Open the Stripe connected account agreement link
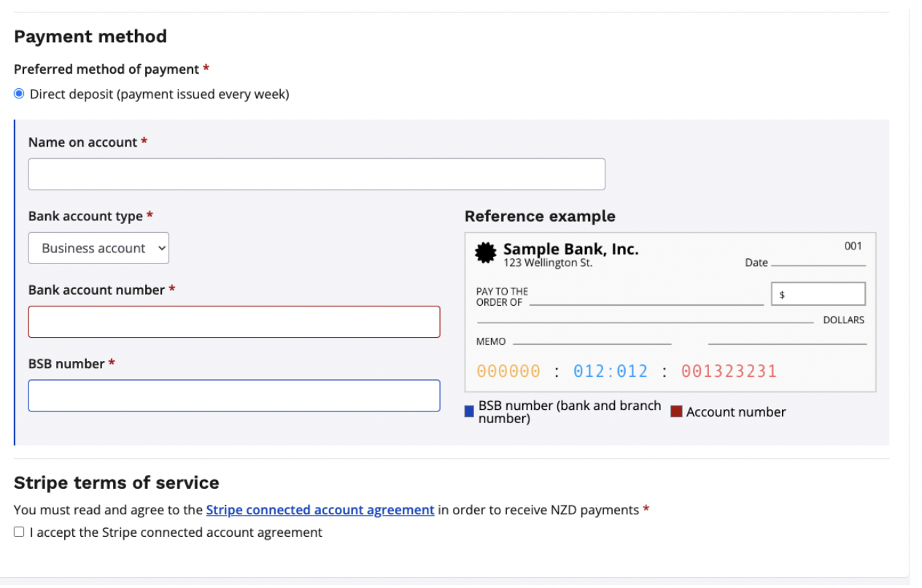The width and height of the screenshot is (922, 588). (x=320, y=510)
